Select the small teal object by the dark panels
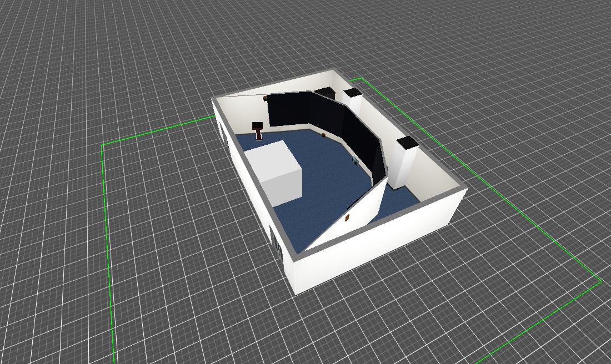 [354, 160]
